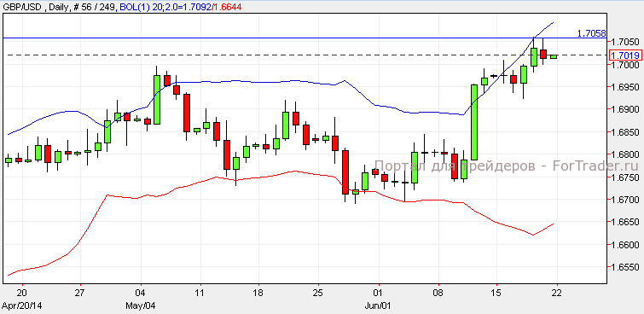Click the 1.6700 price axis label
This screenshot has height=314, width=644.
[625, 201]
